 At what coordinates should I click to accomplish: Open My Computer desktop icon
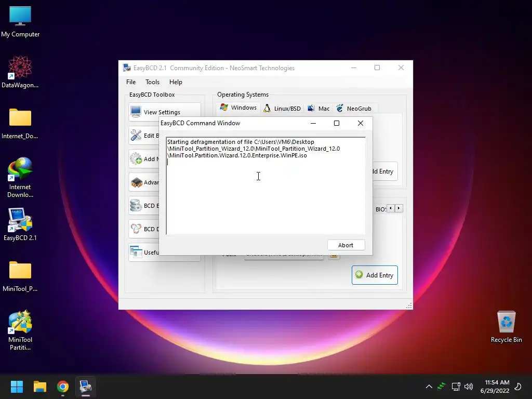(x=20, y=21)
